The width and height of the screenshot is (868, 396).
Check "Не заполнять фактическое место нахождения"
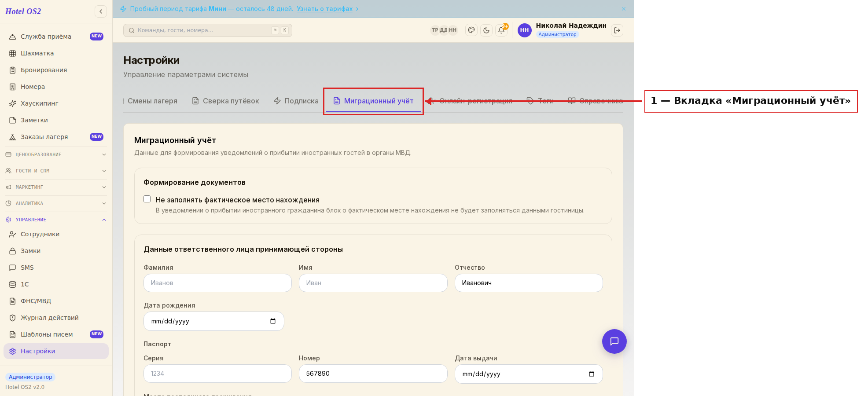(x=147, y=199)
